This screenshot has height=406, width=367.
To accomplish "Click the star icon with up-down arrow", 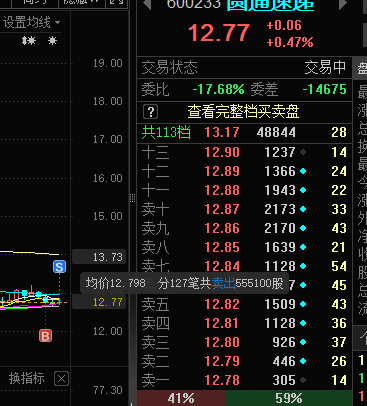I will click(29, 41).
